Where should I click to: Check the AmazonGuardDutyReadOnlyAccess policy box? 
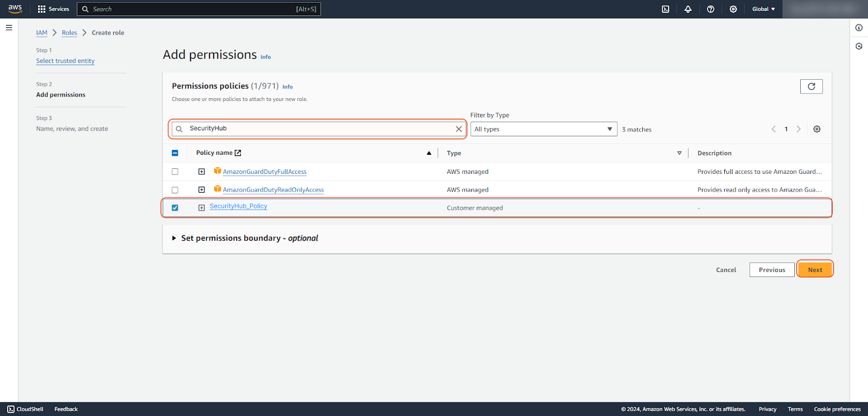coord(175,190)
